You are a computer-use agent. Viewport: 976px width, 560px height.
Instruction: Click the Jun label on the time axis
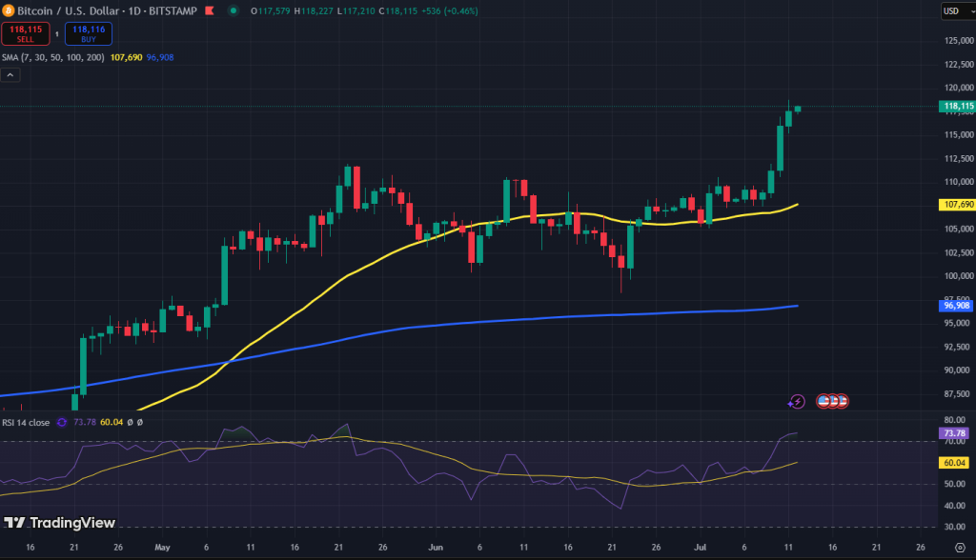436,548
